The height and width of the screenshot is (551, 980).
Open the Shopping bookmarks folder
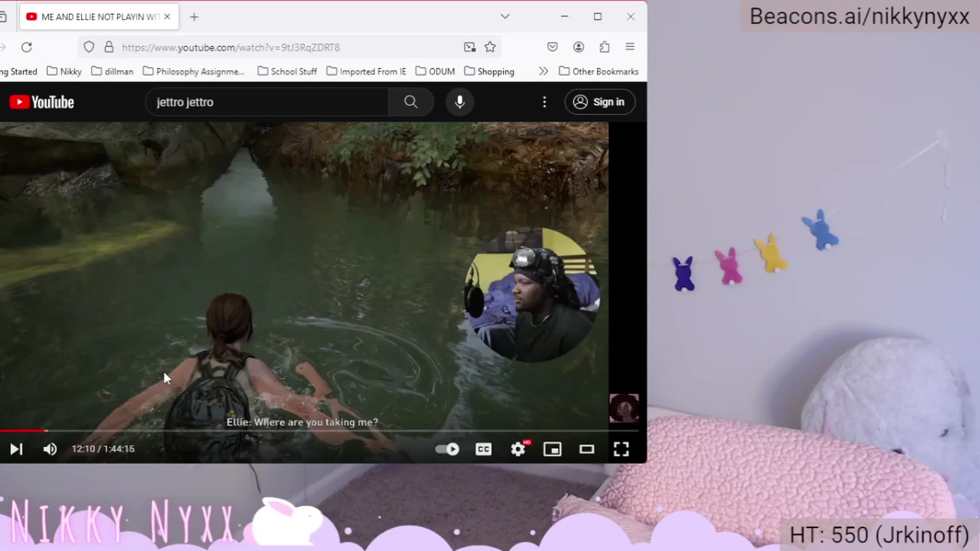(x=489, y=71)
